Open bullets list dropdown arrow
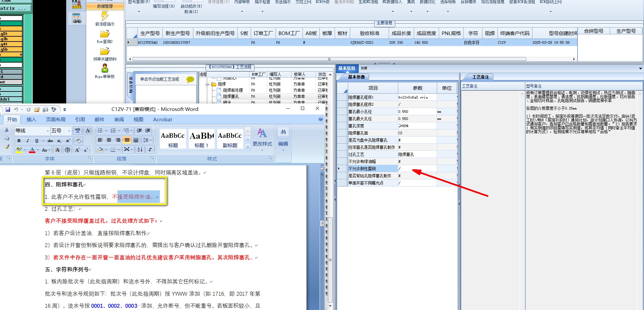The image size is (644, 310). 106,131
